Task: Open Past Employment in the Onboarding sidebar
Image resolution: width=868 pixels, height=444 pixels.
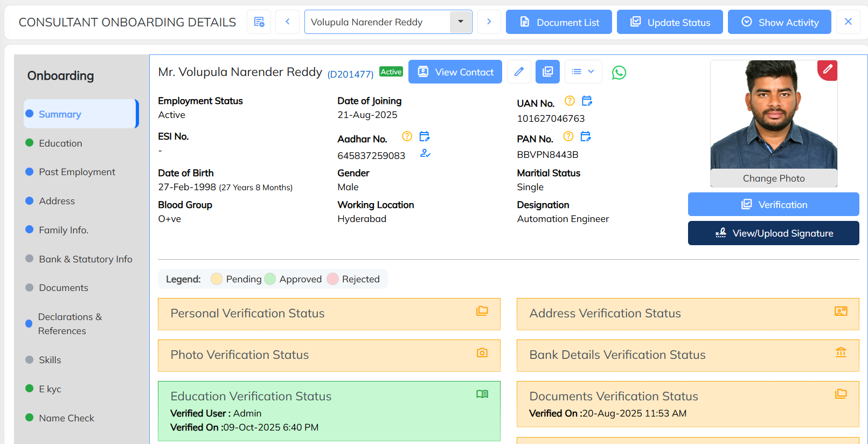Action: 77,172
